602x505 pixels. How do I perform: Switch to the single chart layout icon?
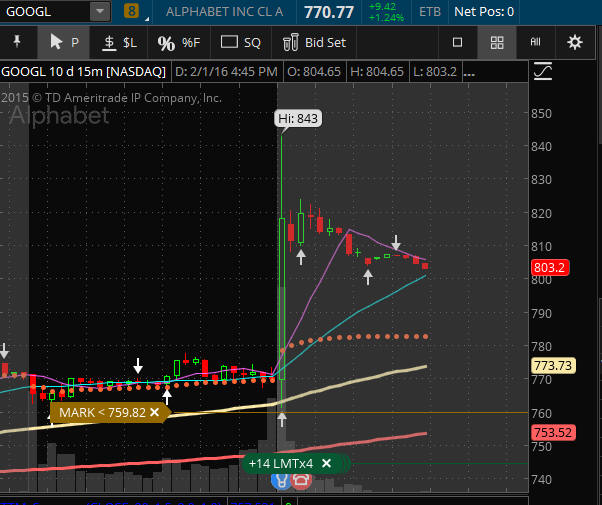point(457,42)
